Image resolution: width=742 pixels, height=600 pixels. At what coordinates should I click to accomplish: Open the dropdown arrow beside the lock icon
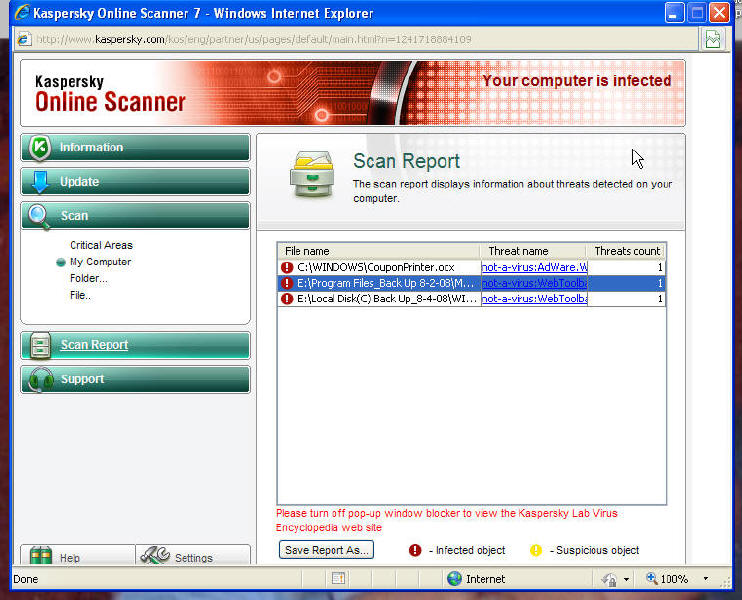pyautogui.click(x=626, y=579)
